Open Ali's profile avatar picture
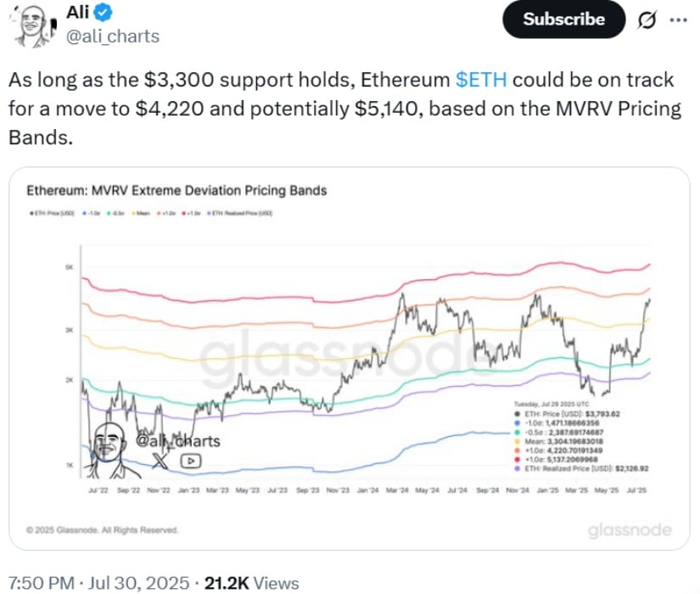700x594 pixels. (33, 25)
